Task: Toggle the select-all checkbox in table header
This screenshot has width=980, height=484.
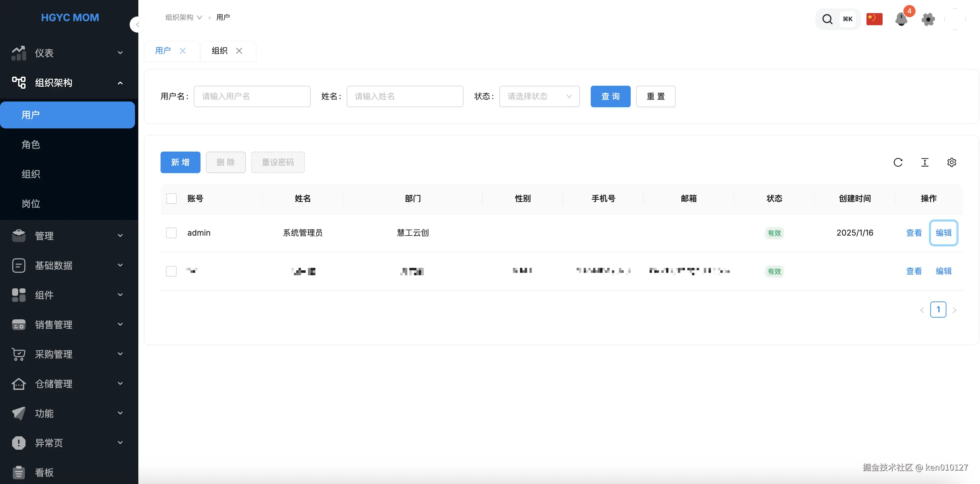Action: 171,198
